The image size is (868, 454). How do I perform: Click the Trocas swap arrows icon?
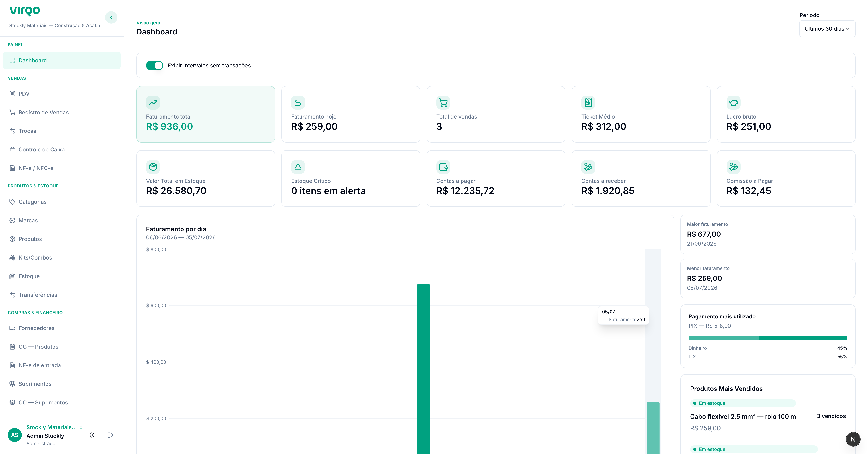[12, 131]
